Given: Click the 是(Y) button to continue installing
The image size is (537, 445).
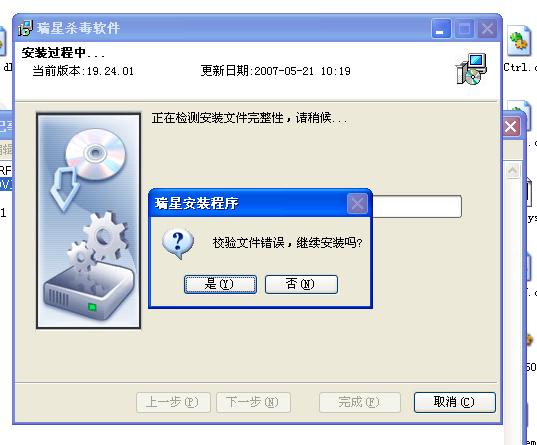Looking at the screenshot, I should point(220,284).
